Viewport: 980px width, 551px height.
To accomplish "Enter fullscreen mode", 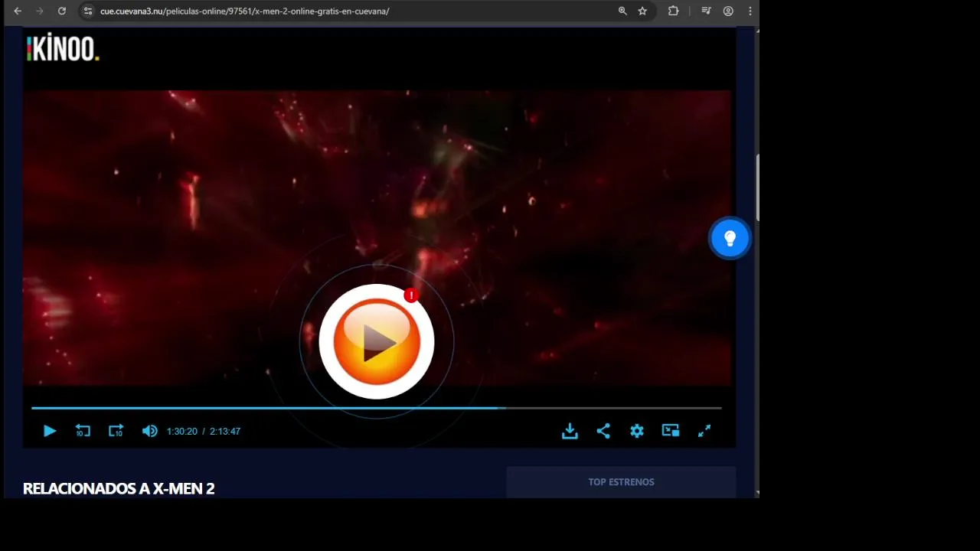I will click(704, 432).
